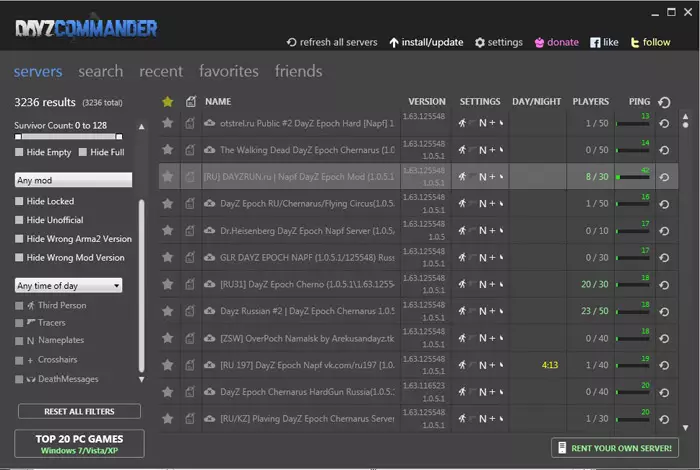Image resolution: width=700 pixels, height=470 pixels.
Task: Click the cloud icon on [RU31] DayZ Epoch Cherno
Action: (x=209, y=284)
